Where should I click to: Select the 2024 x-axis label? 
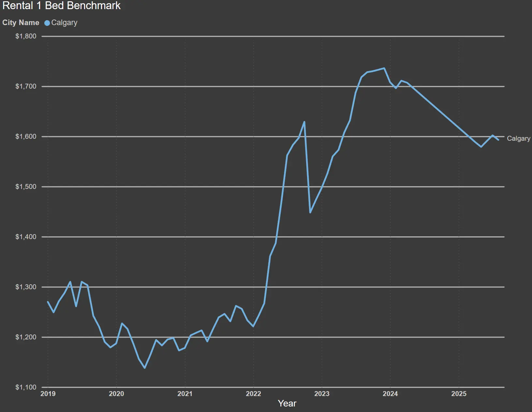click(390, 394)
